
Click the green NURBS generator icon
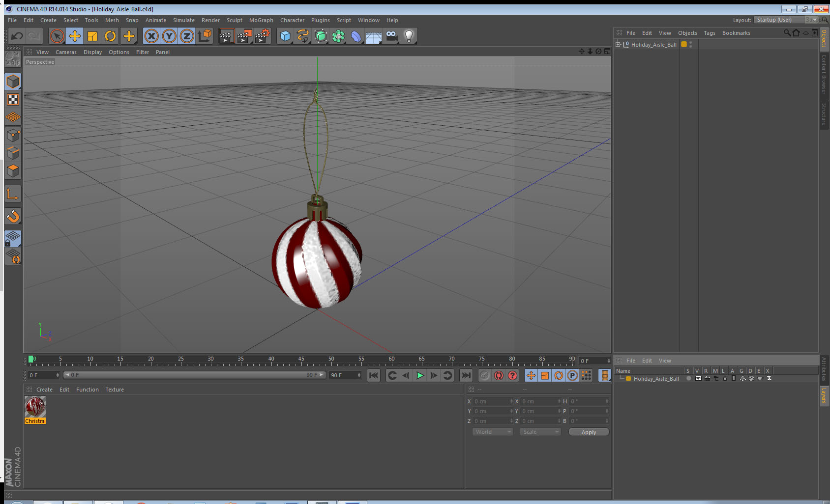(321, 36)
